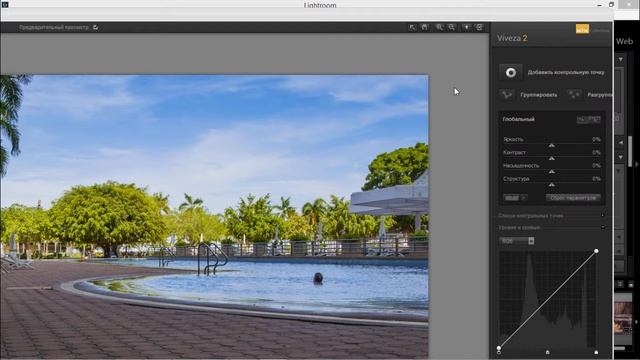The height and width of the screenshot is (360, 640).
Task: Open the RGB channel dropdown
Action: click(x=517, y=241)
